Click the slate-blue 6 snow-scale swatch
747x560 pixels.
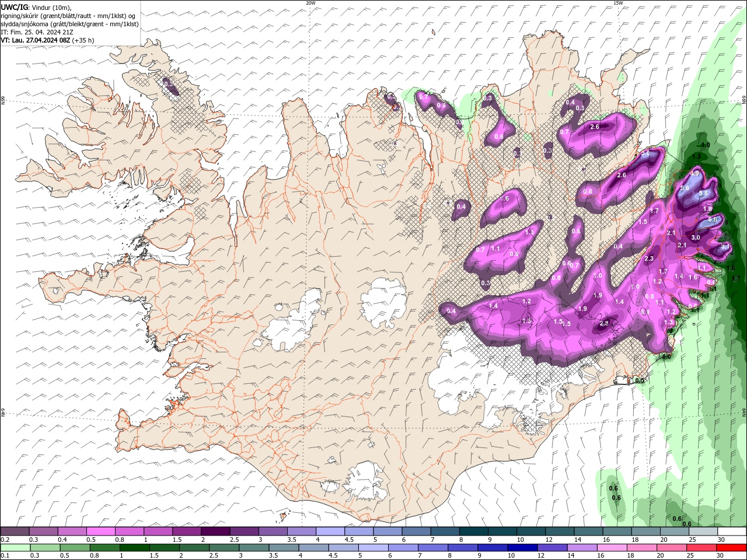coord(416,531)
